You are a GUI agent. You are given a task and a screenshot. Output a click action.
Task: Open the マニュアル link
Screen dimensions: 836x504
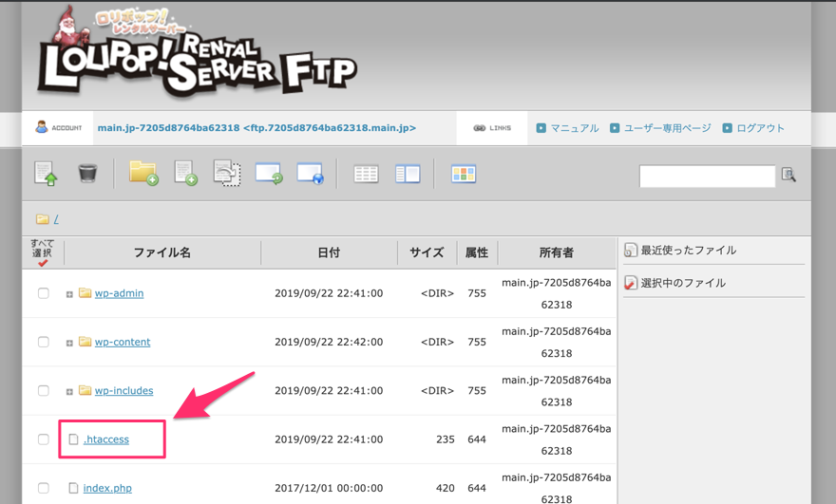[x=575, y=128]
